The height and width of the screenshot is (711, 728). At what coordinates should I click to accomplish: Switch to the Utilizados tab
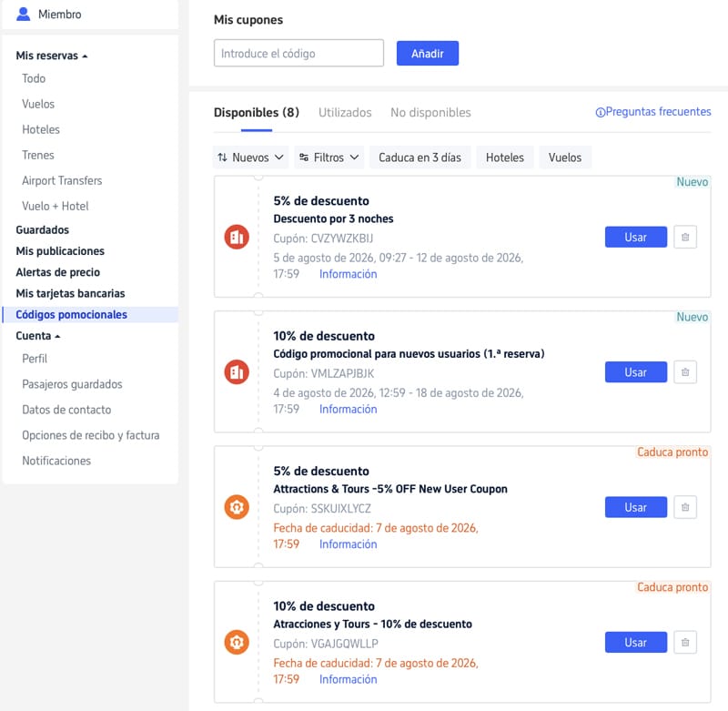345,113
